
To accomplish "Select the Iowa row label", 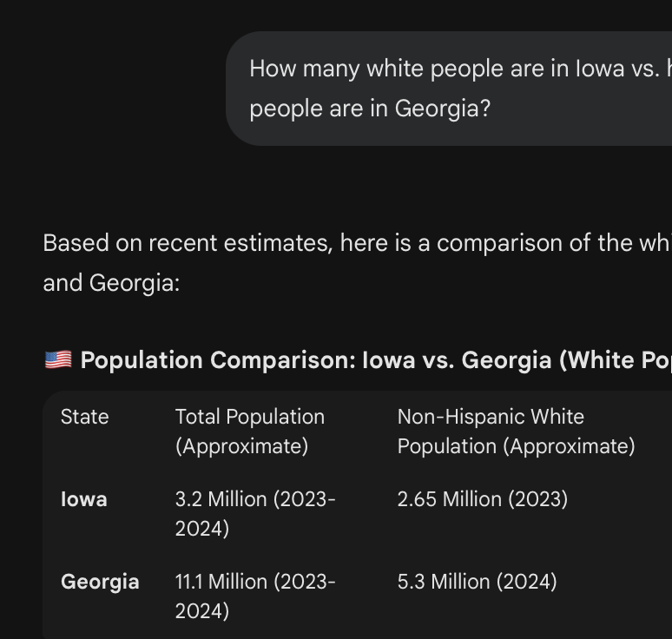I will 84,499.
